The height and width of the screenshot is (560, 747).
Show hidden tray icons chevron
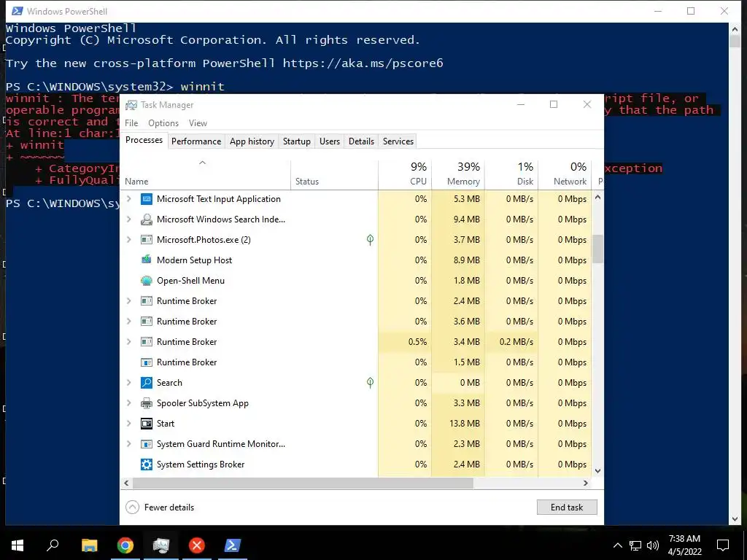tap(617, 545)
